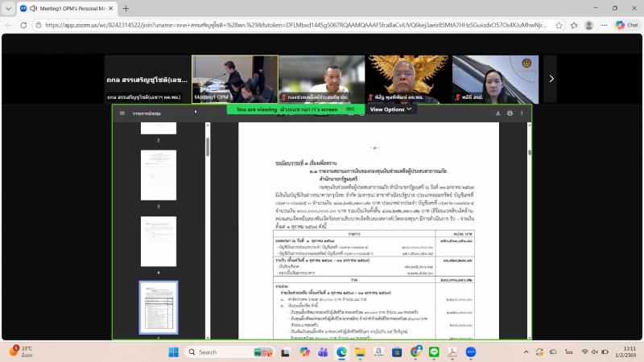Refresh the Zoom web page
Image resolution: width=644 pixels, height=362 pixels.
pyautogui.click(x=23, y=25)
